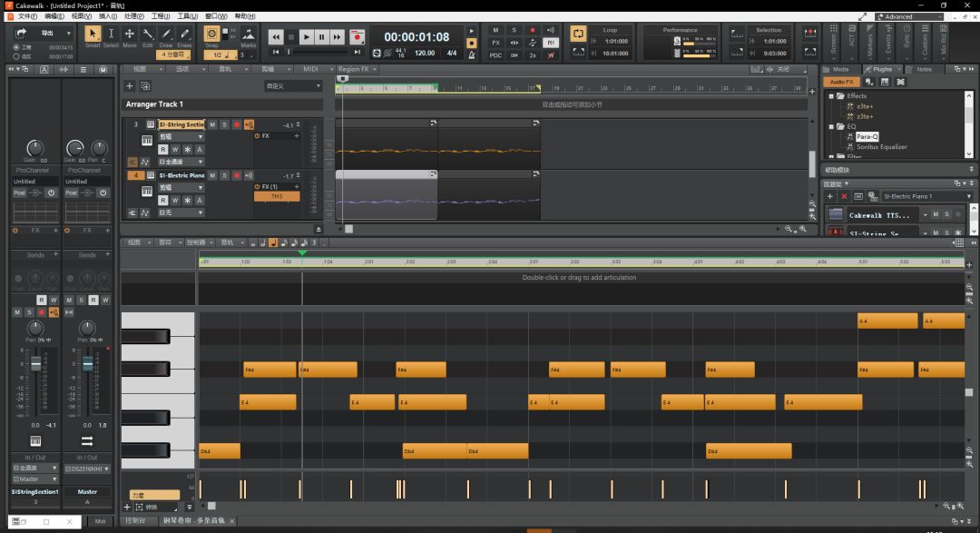
Task: Open the Notes browser tab
Action: (x=924, y=69)
